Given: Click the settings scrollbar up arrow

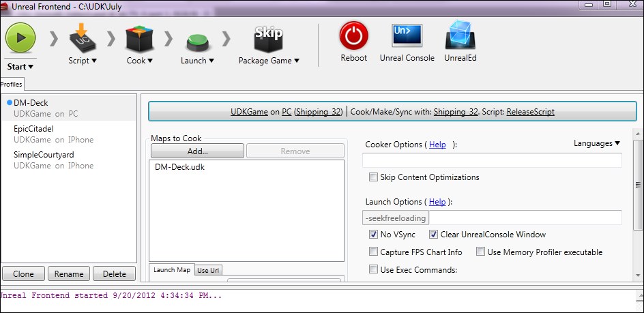Looking at the screenshot, I should (x=638, y=134).
